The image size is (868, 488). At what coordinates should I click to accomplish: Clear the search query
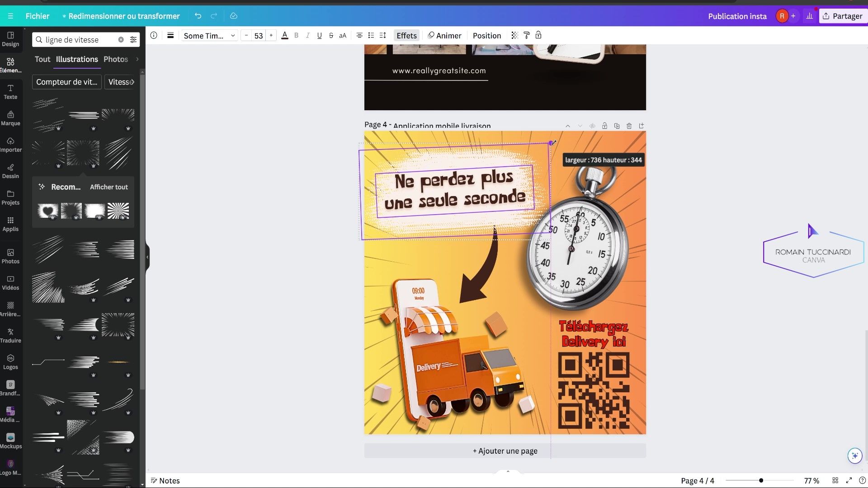click(x=121, y=40)
